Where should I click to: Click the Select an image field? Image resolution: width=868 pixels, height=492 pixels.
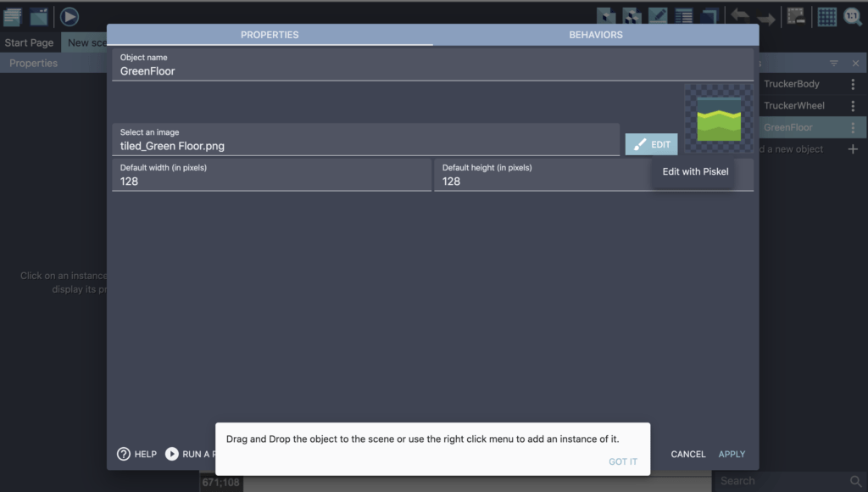pyautogui.click(x=365, y=140)
